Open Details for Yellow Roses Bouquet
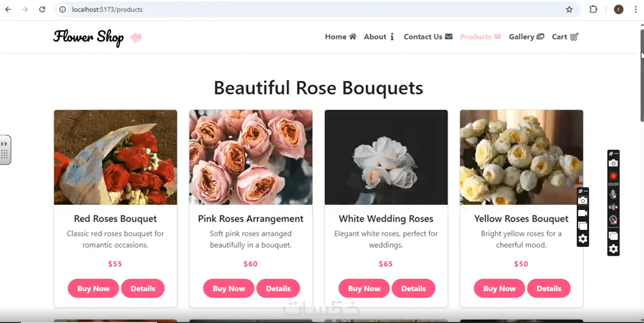644x323 pixels. [x=549, y=288]
